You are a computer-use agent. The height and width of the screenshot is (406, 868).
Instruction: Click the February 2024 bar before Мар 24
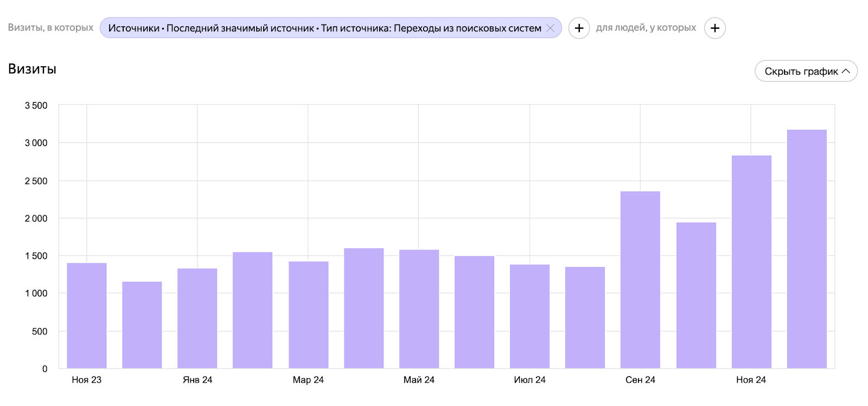253,310
